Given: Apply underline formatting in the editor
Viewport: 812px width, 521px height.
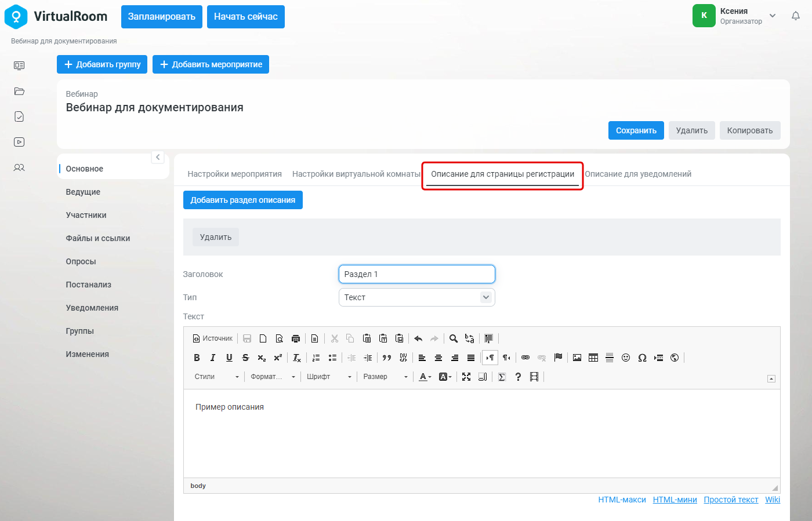Looking at the screenshot, I should click(229, 358).
